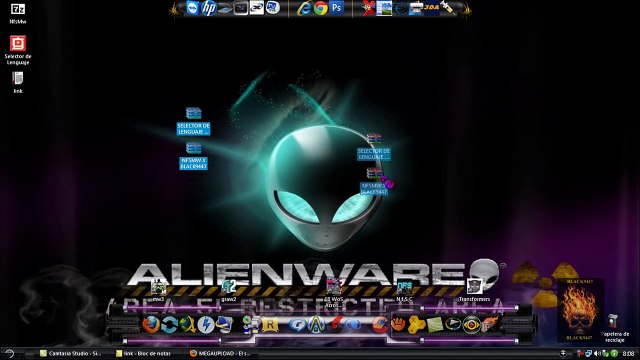Open the orange paw icon in dock

coord(398,325)
